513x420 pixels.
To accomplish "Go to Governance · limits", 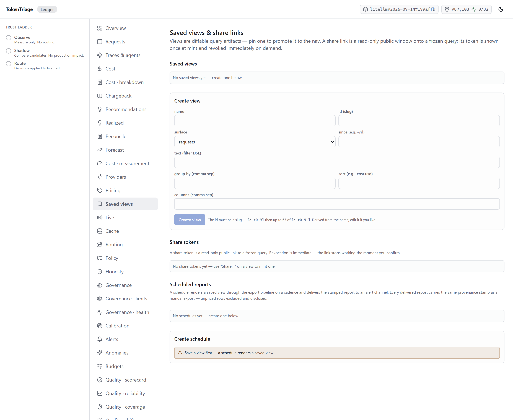I will coord(125,299).
